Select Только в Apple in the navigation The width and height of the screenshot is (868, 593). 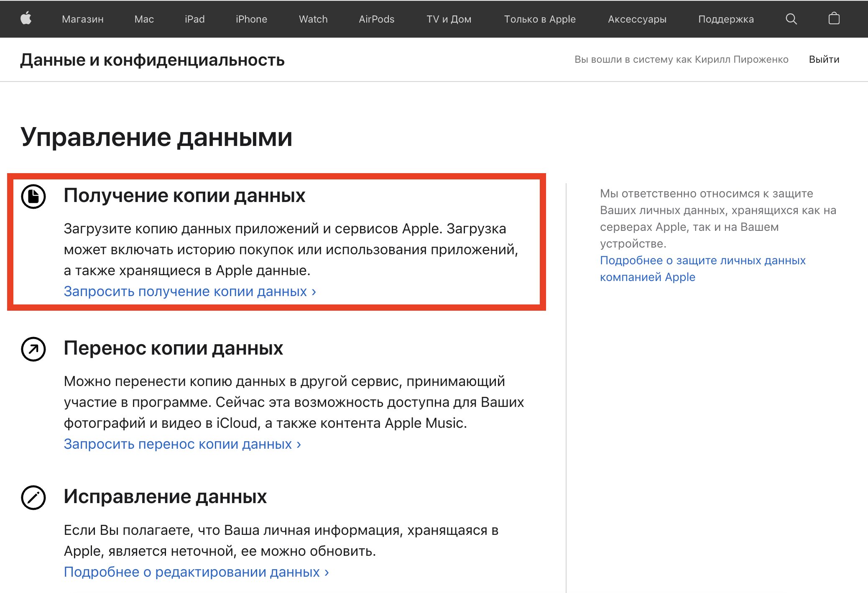click(x=540, y=19)
